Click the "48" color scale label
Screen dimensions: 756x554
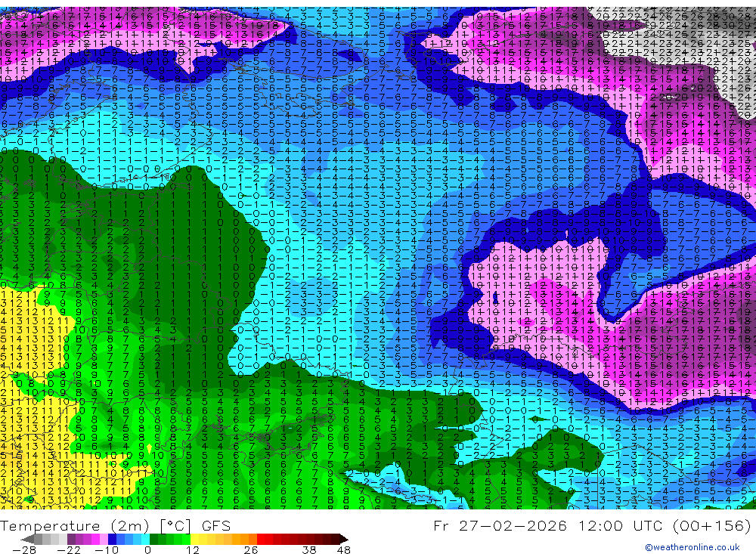[344, 549]
